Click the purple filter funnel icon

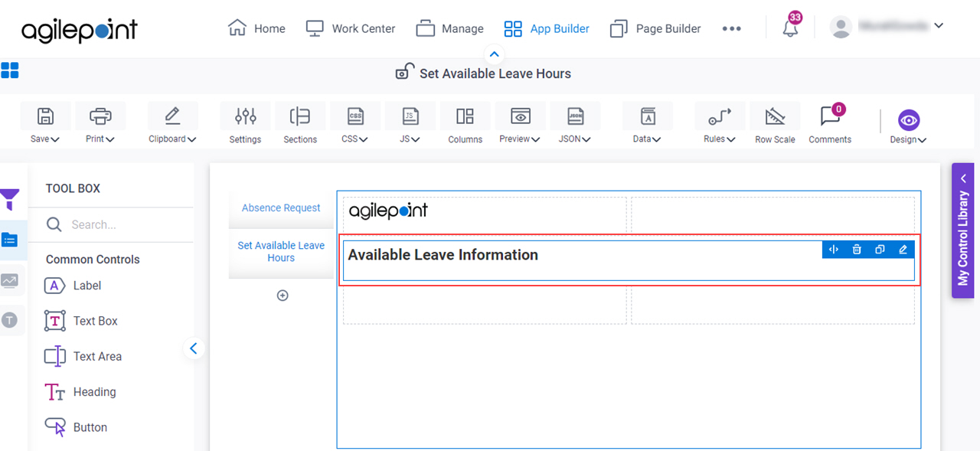pos(9,199)
